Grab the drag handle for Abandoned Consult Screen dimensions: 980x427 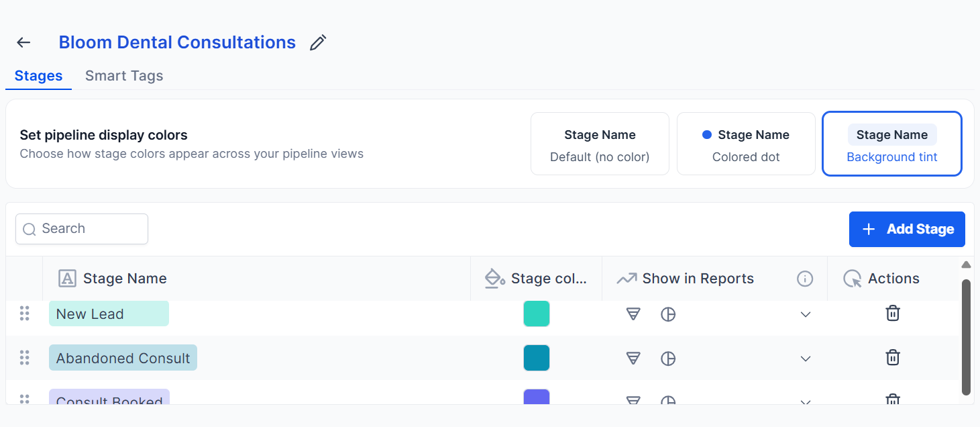(x=25, y=358)
